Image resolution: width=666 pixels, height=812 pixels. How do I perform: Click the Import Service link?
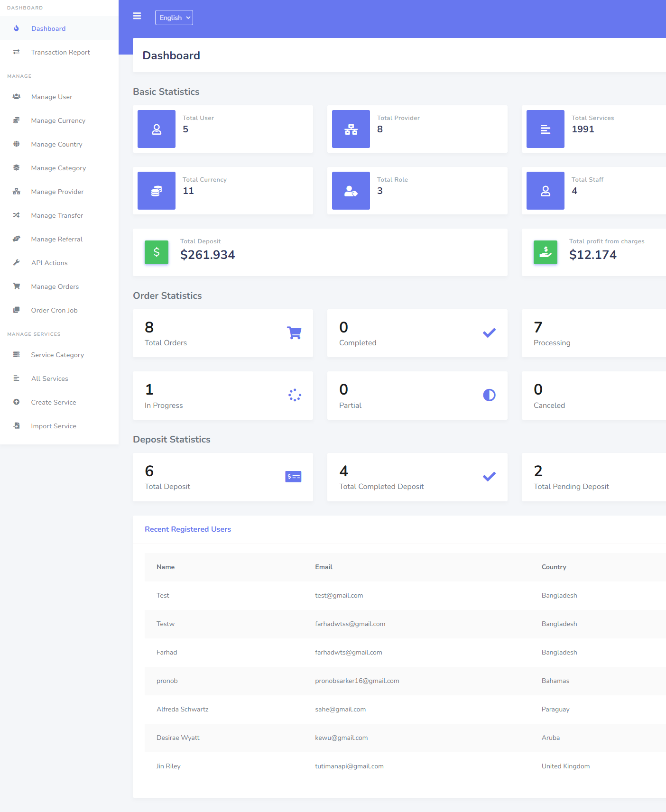[54, 426]
